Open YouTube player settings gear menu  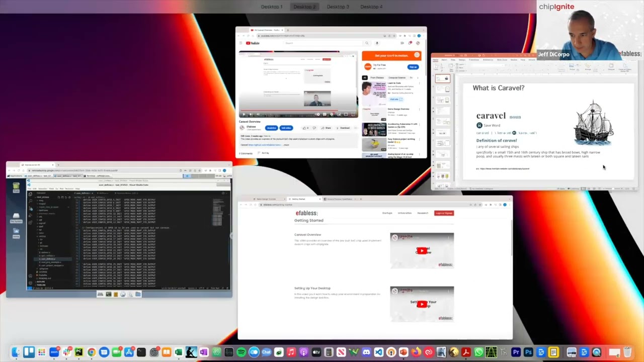[332, 115]
